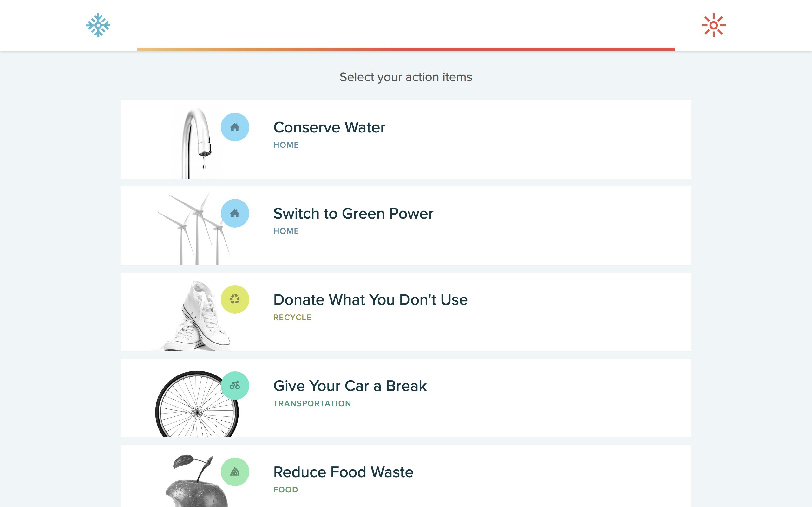The image size is (812, 507).
Task: Click the HOME category label under Conserve Water
Action: click(x=286, y=145)
